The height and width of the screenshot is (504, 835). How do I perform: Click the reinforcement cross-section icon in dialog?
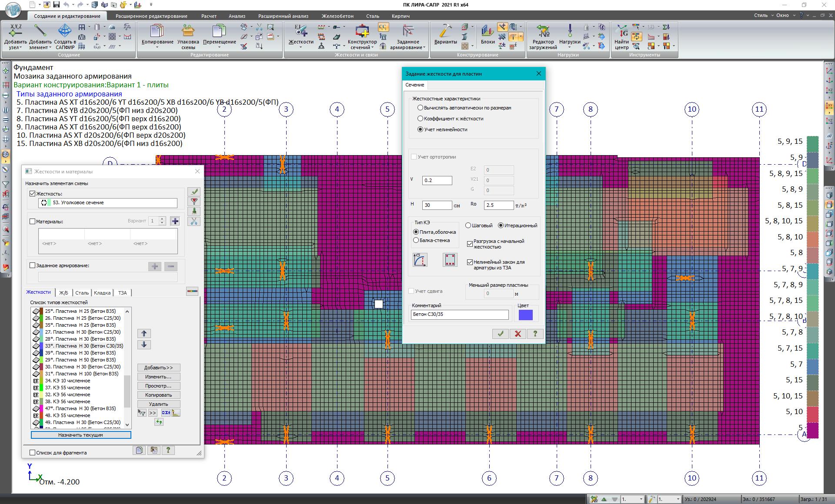[450, 260]
